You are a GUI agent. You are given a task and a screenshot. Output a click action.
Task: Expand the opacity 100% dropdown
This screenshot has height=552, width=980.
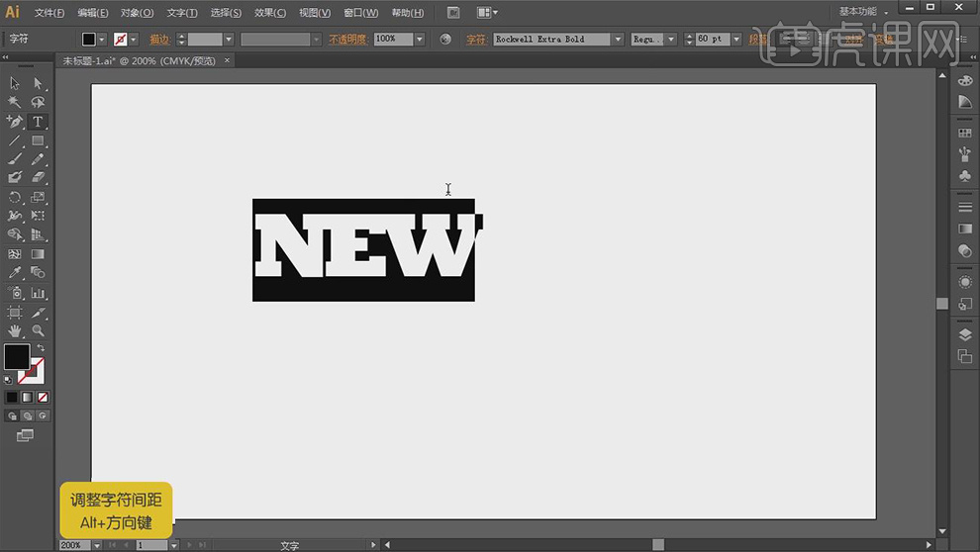420,40
